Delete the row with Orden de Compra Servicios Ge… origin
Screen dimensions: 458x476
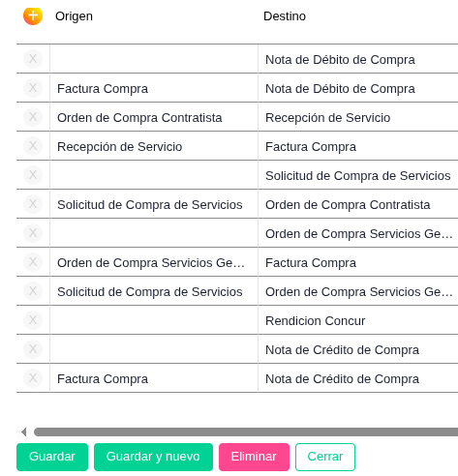coord(33,262)
